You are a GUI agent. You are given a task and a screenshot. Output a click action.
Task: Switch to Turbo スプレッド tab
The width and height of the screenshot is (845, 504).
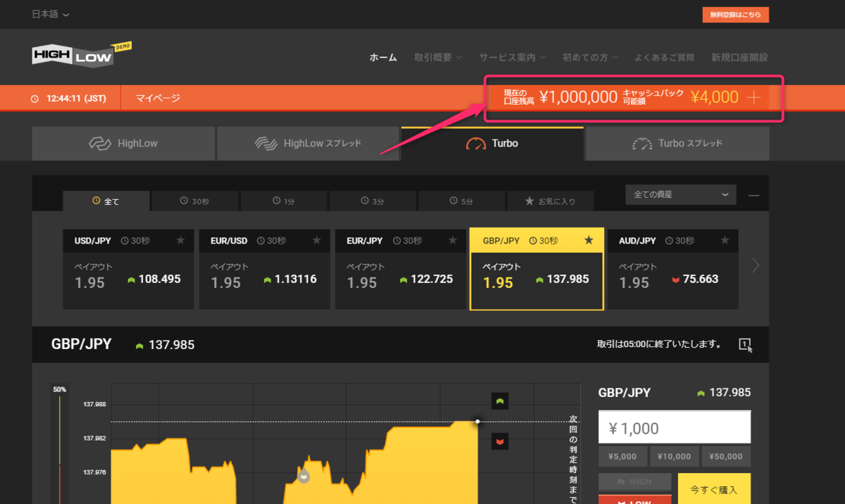[677, 144]
